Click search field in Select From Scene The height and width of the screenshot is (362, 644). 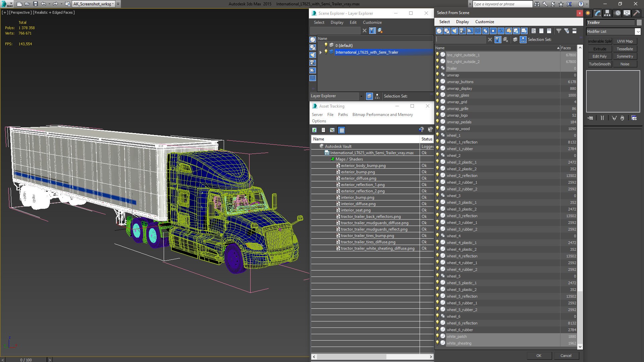point(461,40)
